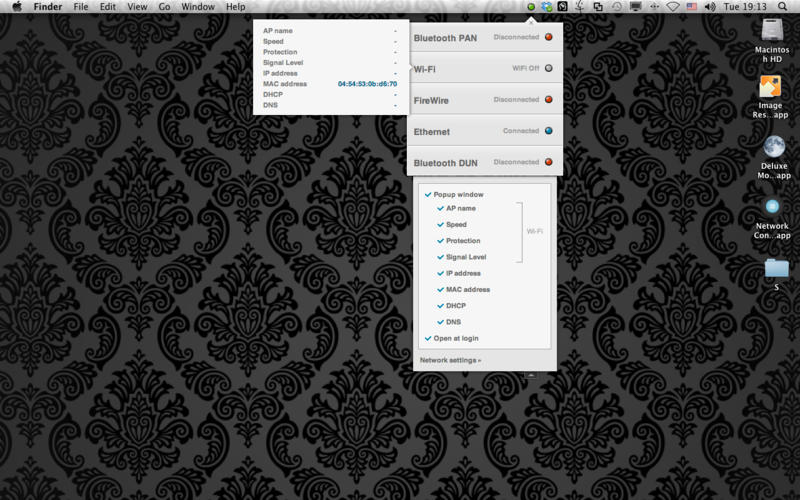The width and height of the screenshot is (800, 500).
Task: Open the US flag input source menu
Action: click(x=691, y=7)
